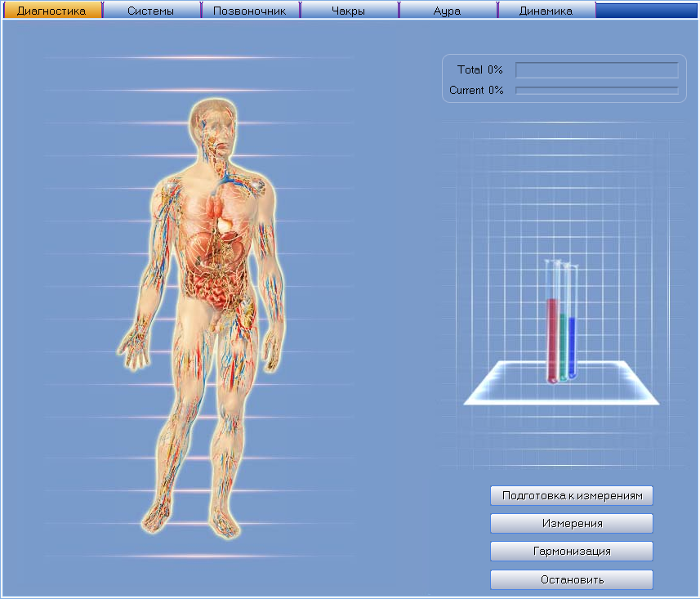Launch Гармонизация
Screen dimensions: 700x599
pyautogui.click(x=572, y=552)
